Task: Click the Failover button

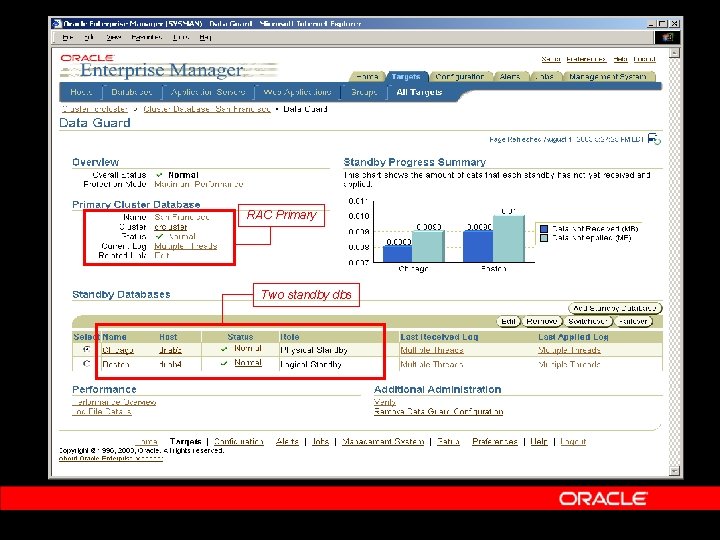Action: [633, 321]
